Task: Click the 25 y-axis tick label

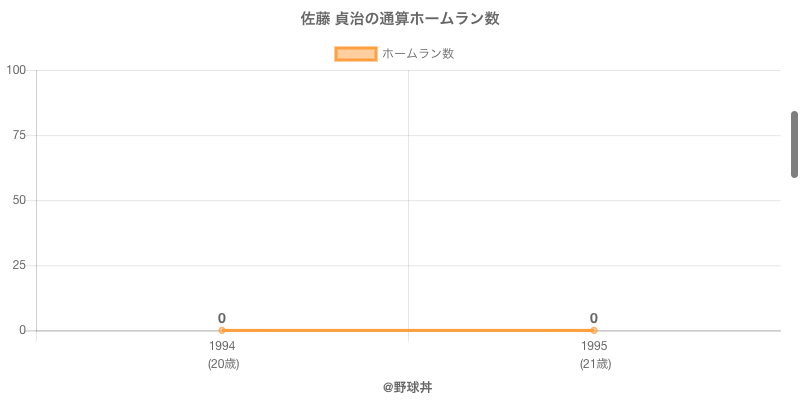Action: pyautogui.click(x=19, y=265)
